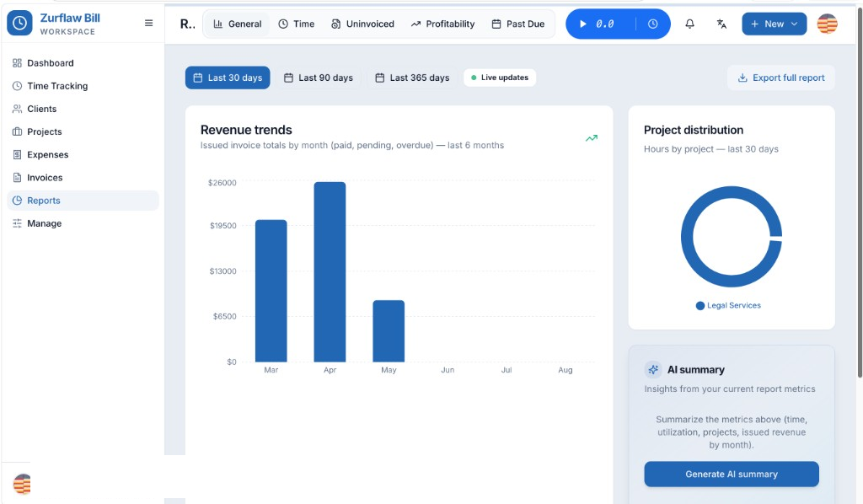The image size is (863, 504).
Task: Switch to the Time tab
Action: click(x=296, y=24)
